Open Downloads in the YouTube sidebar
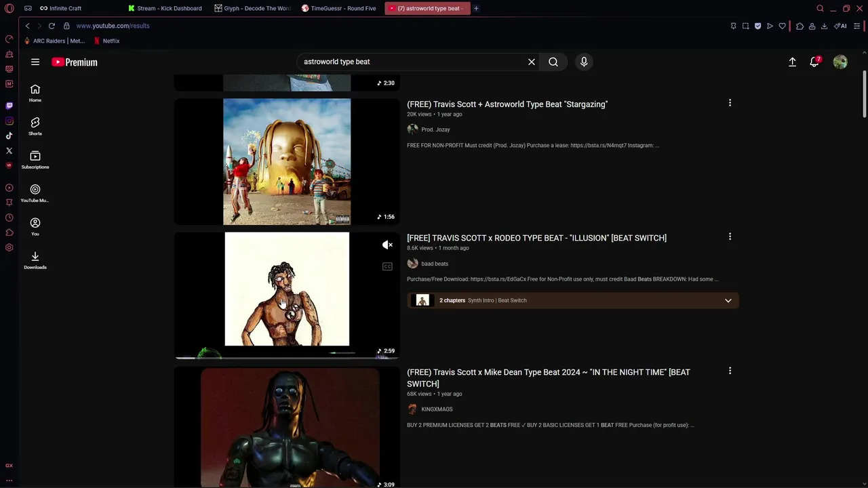This screenshot has height=488, width=868. coord(35,260)
